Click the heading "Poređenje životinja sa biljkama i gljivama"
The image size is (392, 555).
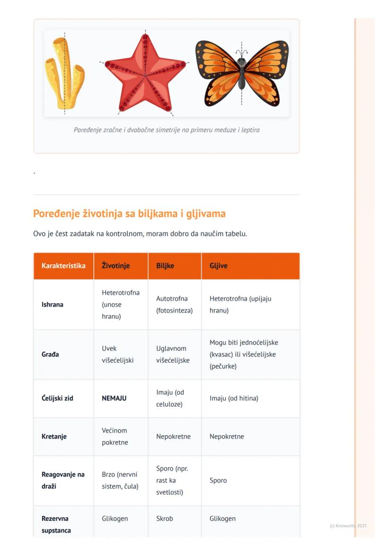(x=129, y=214)
